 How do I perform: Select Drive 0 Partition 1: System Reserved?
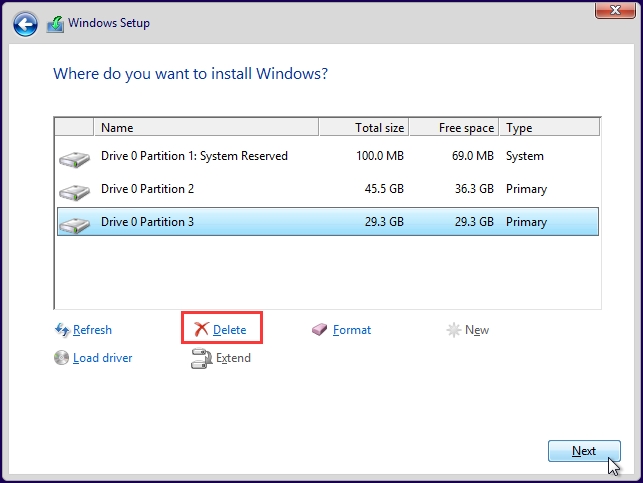pos(194,156)
